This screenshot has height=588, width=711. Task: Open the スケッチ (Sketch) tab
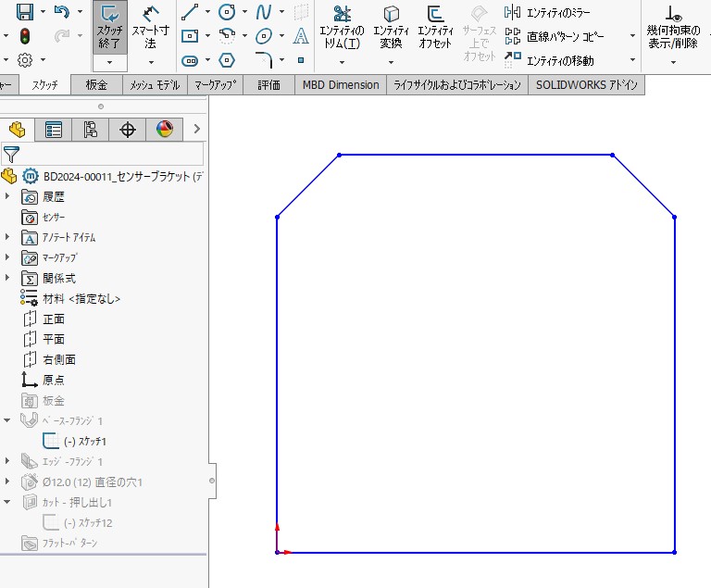click(44, 85)
